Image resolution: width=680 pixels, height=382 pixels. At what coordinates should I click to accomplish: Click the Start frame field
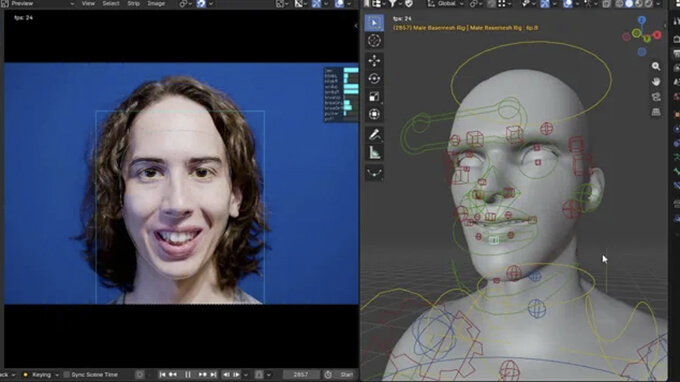click(x=347, y=375)
